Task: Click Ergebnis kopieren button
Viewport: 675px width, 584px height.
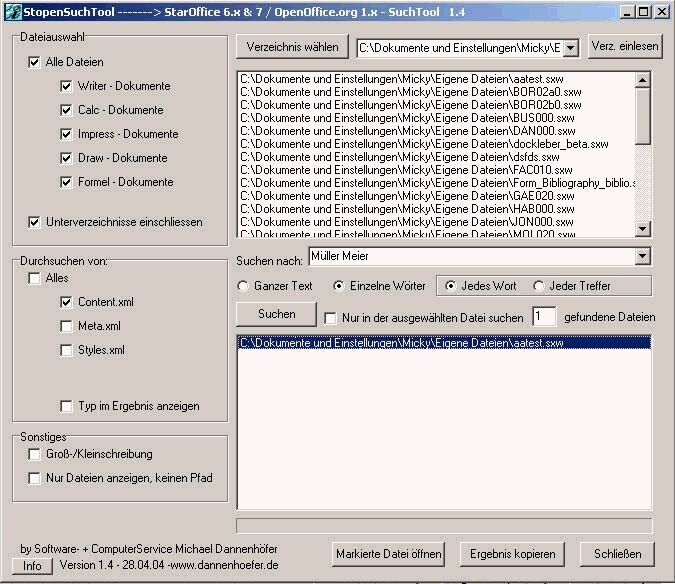Action: [512, 554]
